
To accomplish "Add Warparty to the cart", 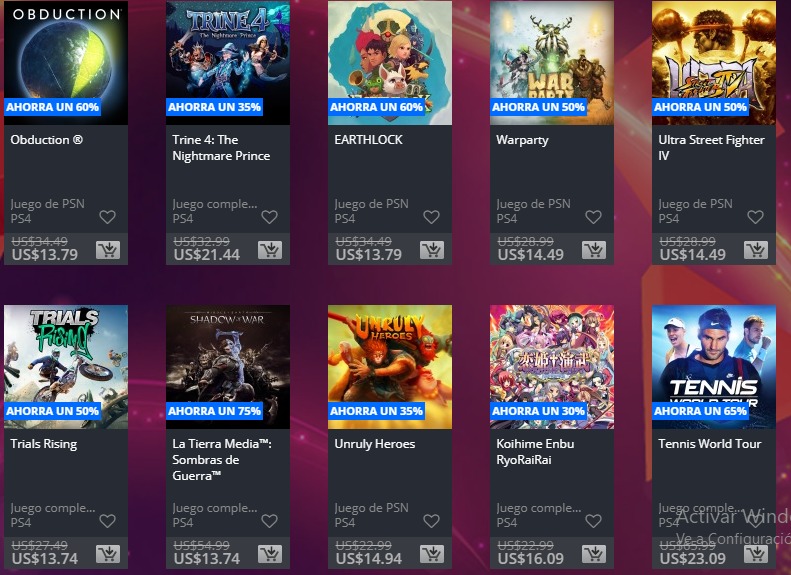I will [594, 250].
